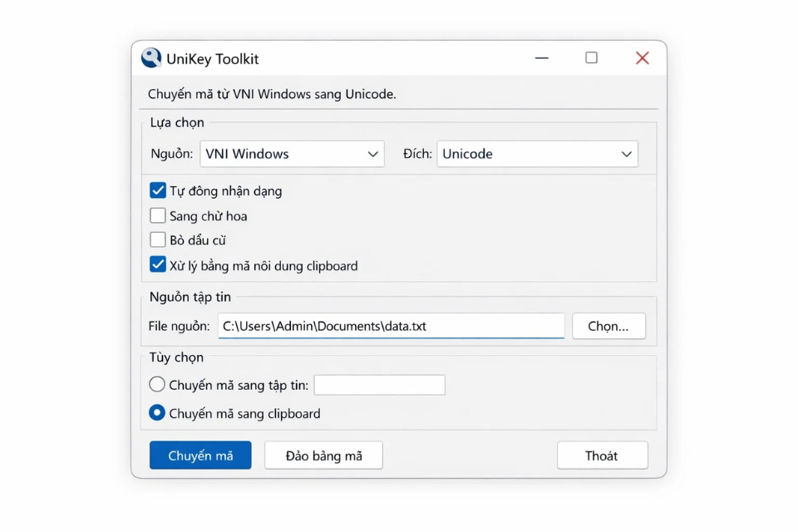Focus the File nguồn input to edit path
The image size is (798, 532).
(391, 325)
